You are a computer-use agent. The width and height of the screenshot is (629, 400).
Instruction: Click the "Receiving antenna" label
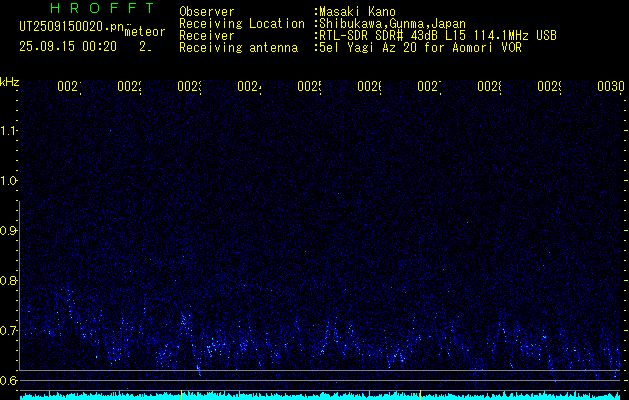(x=239, y=48)
